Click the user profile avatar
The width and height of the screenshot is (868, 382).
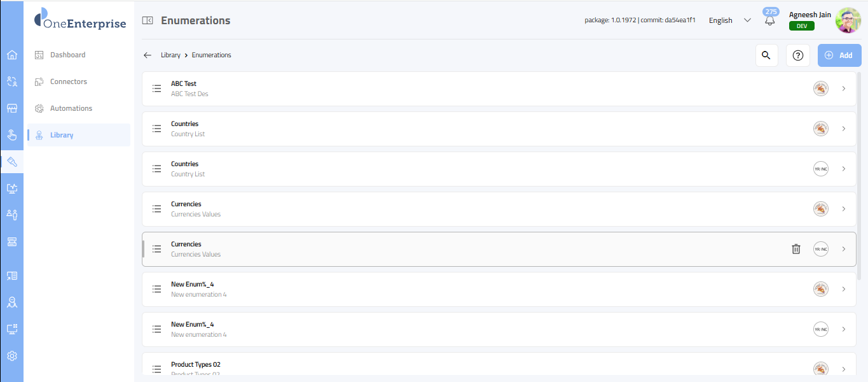point(848,20)
